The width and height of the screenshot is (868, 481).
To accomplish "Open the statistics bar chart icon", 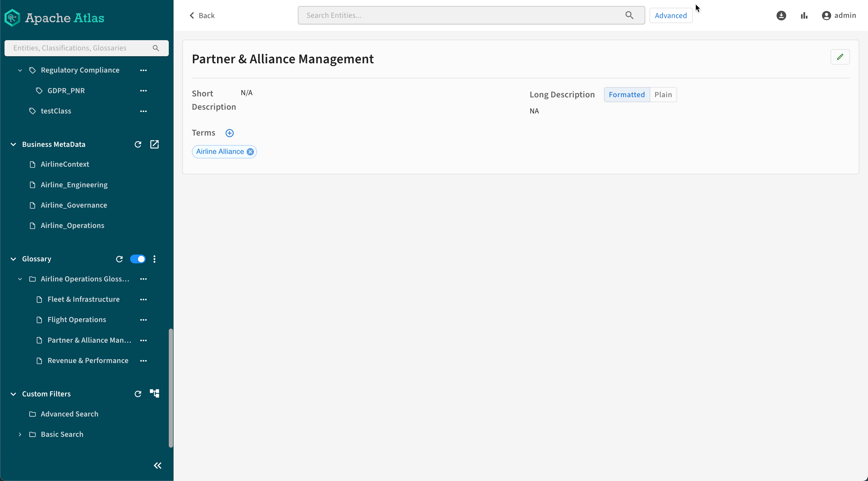I will (804, 16).
